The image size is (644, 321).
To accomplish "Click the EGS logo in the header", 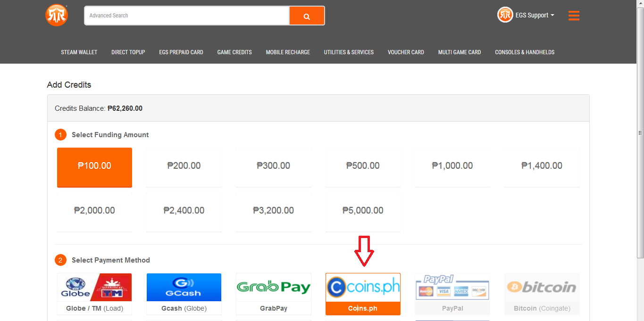I will tap(57, 16).
